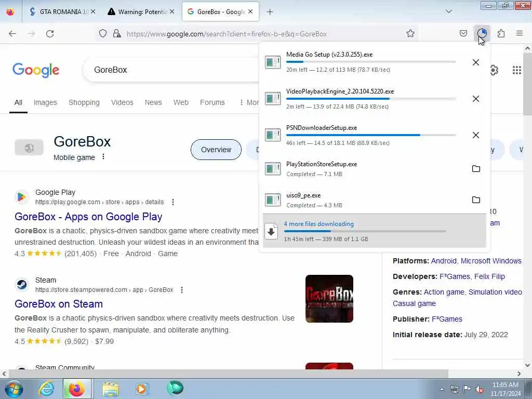Cancel the VideoPlaybackEngine download

tap(476, 99)
